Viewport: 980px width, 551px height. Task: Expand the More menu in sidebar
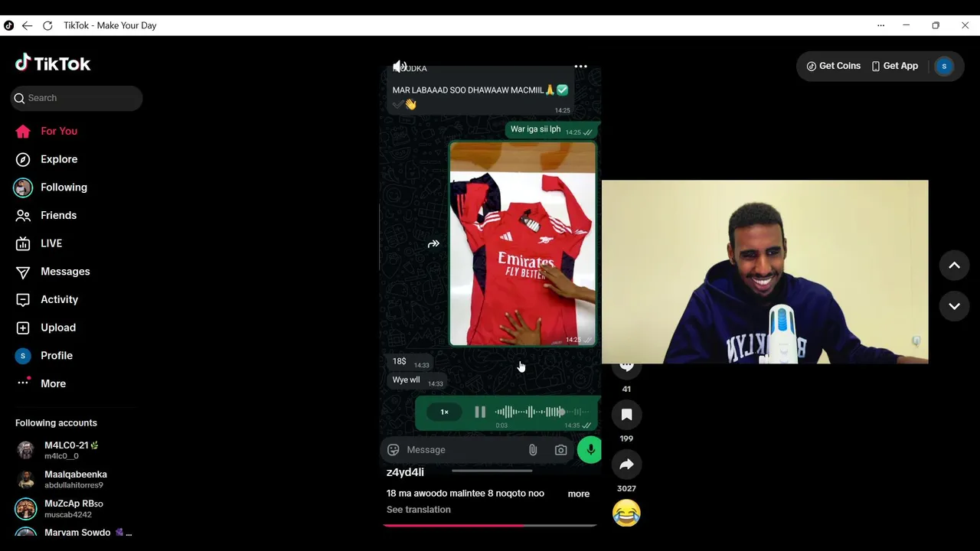[41, 383]
